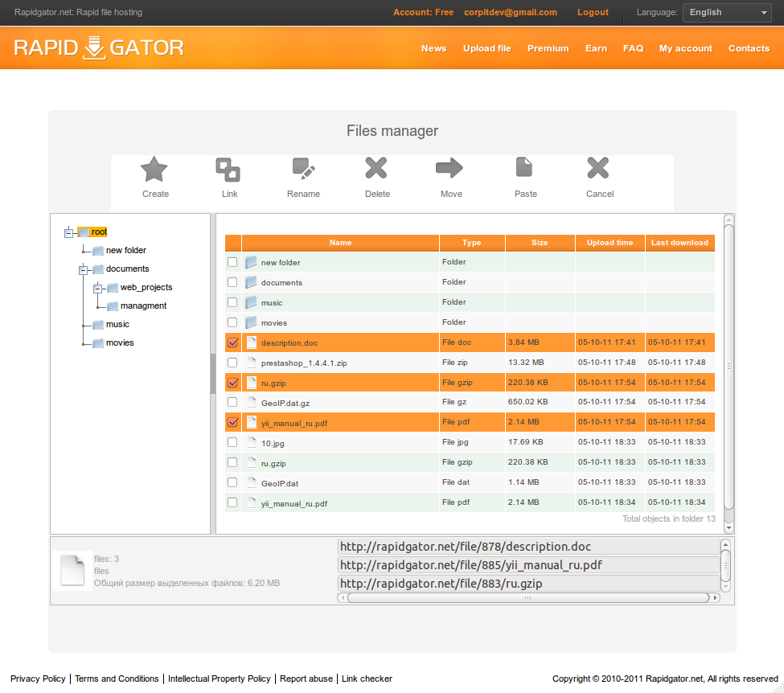Open the Upload file menu item

(x=487, y=48)
